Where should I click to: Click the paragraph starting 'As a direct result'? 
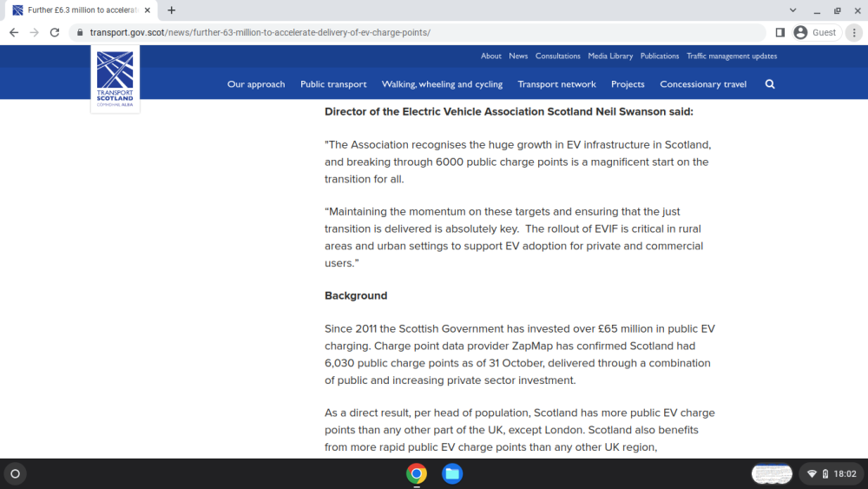[520, 430]
